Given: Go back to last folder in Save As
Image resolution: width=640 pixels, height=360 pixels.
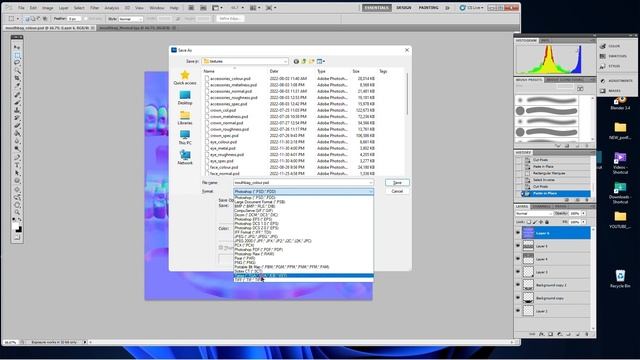Looking at the screenshot, I should [296, 61].
